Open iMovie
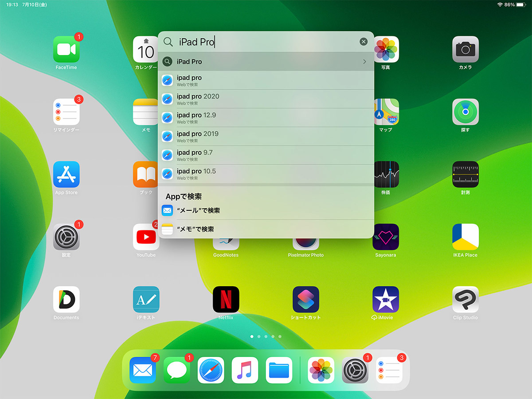The height and width of the screenshot is (399, 532). click(386, 300)
